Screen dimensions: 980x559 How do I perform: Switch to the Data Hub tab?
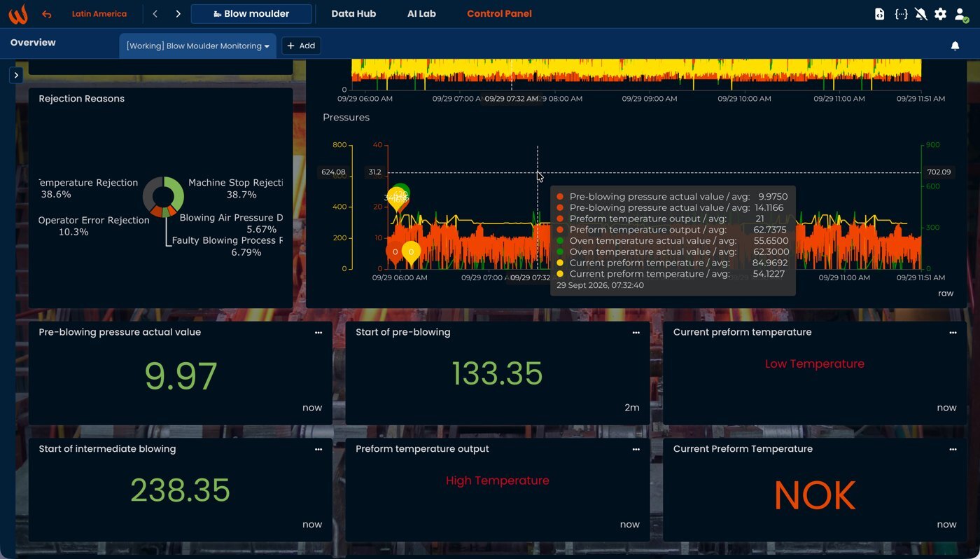tap(353, 14)
